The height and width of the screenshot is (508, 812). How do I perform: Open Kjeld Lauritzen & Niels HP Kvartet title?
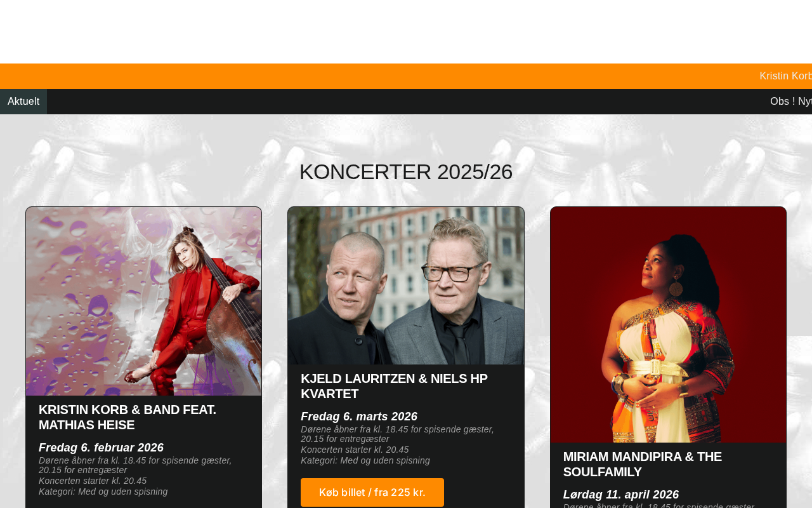coord(394,386)
